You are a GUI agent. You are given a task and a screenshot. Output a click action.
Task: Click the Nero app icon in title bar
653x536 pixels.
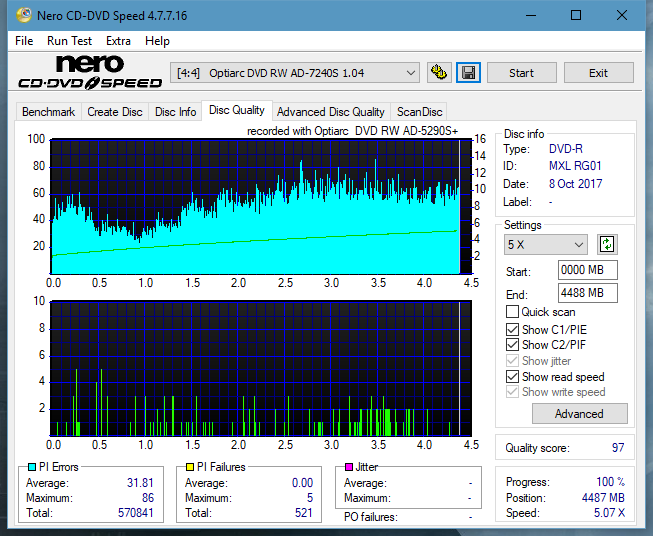click(x=23, y=15)
